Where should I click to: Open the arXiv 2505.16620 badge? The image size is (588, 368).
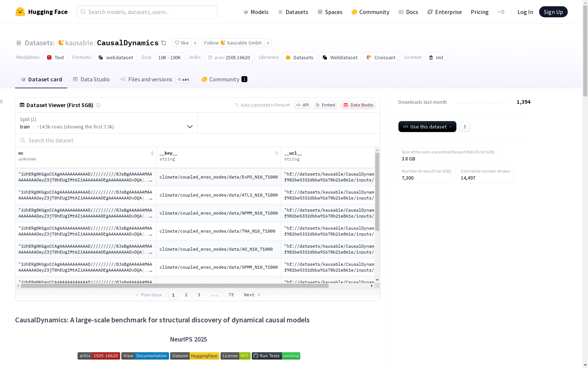(99, 356)
